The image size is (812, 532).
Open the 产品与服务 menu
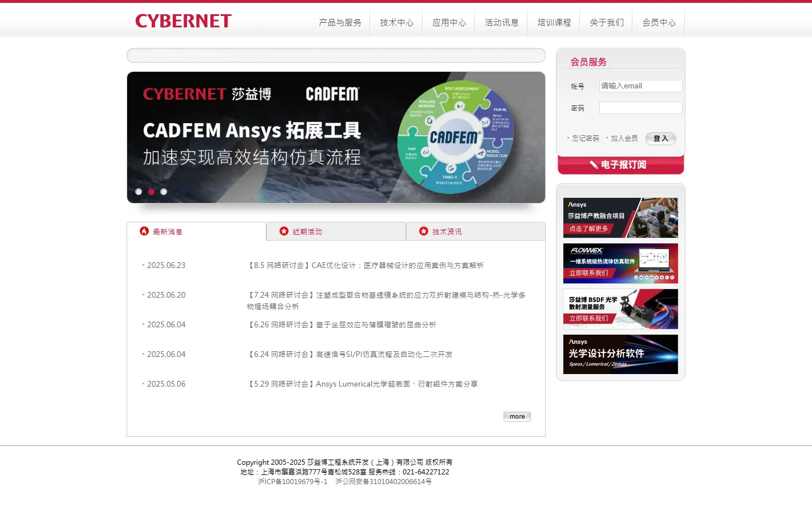[340, 23]
